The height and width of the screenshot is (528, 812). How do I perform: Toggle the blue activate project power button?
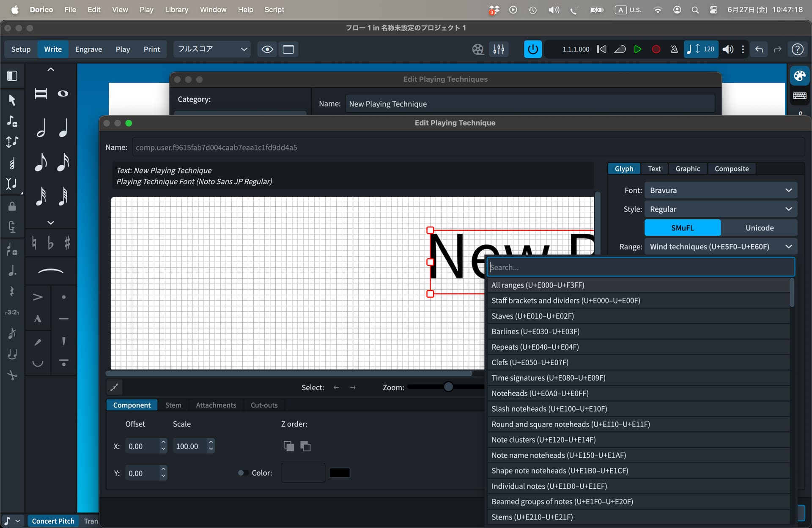[x=532, y=49]
